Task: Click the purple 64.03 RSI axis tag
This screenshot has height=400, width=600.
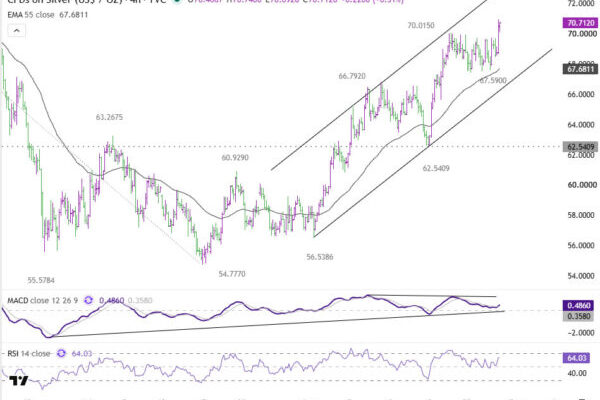Action: click(577, 358)
